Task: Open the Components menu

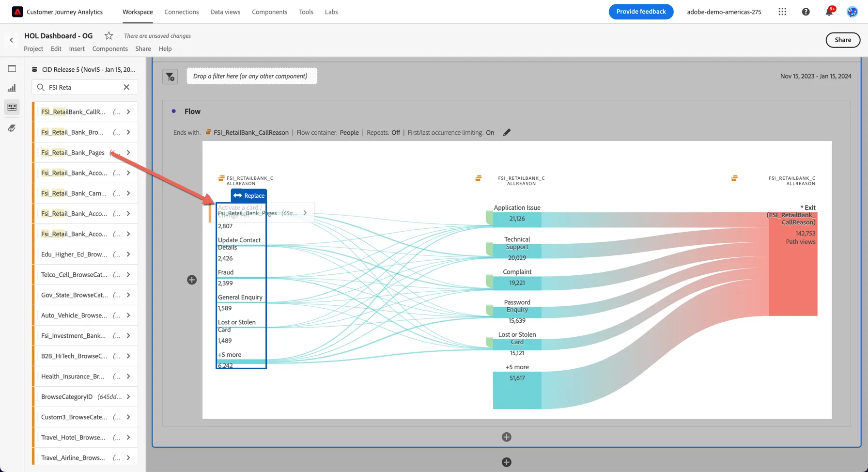Action: [110, 48]
